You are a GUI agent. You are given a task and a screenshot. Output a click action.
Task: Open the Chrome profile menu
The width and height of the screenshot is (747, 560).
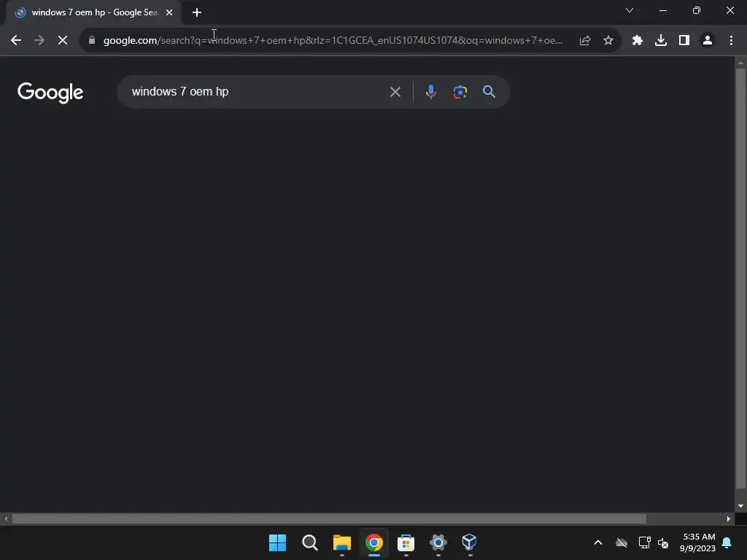tap(708, 41)
